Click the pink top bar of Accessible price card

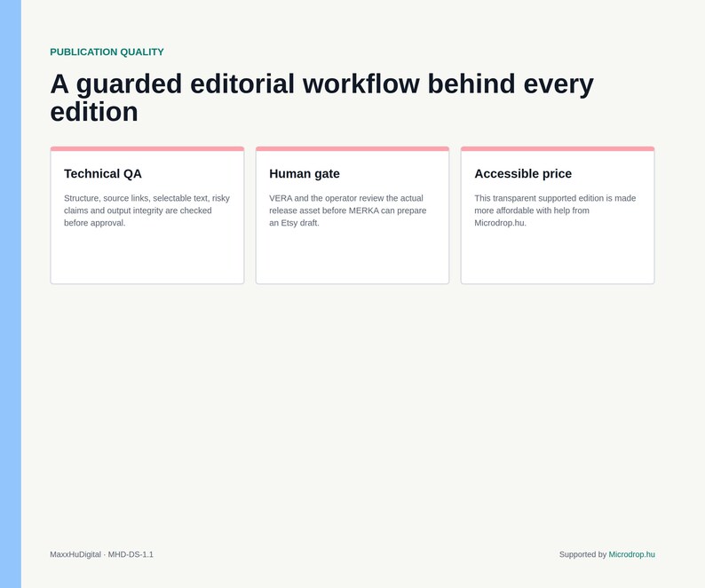pos(558,148)
